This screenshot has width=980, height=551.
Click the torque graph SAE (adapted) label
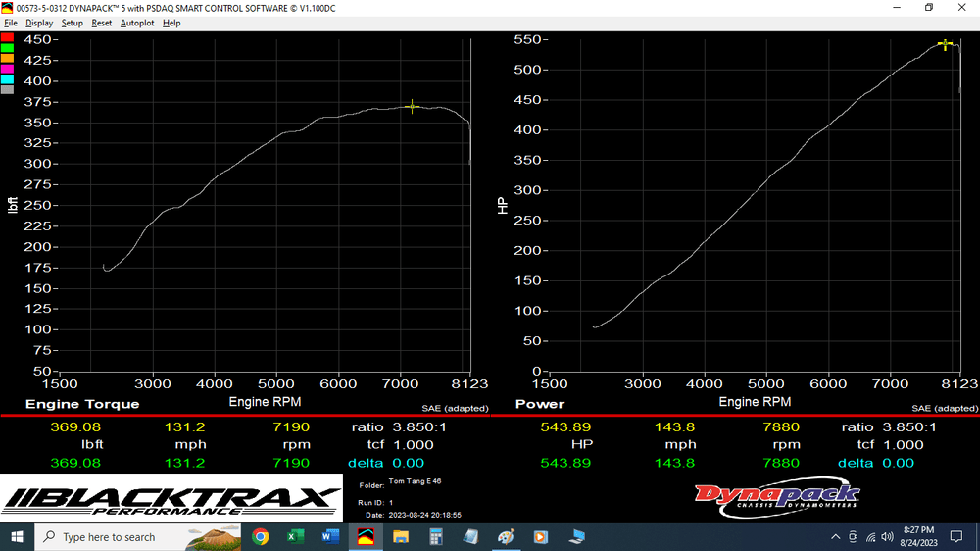(x=455, y=409)
